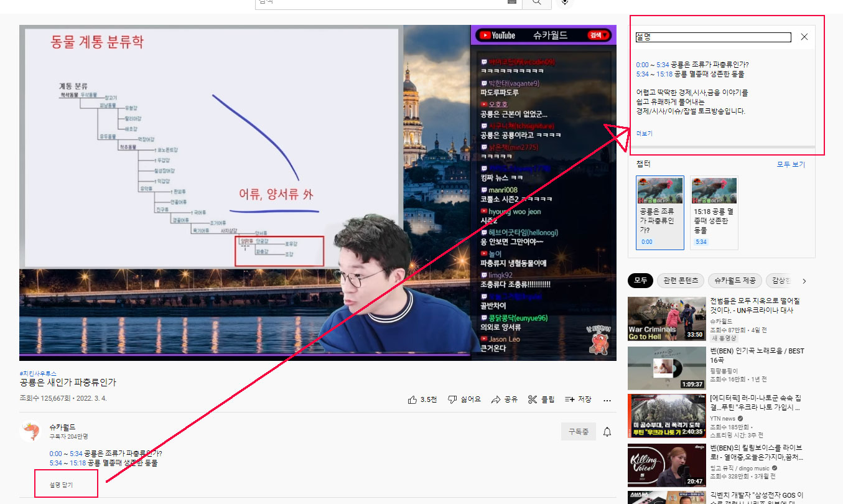Viewport: 843px width, 504px height.
Task: Click the 싫어요 dislike thumbs-down button
Action: point(464,399)
